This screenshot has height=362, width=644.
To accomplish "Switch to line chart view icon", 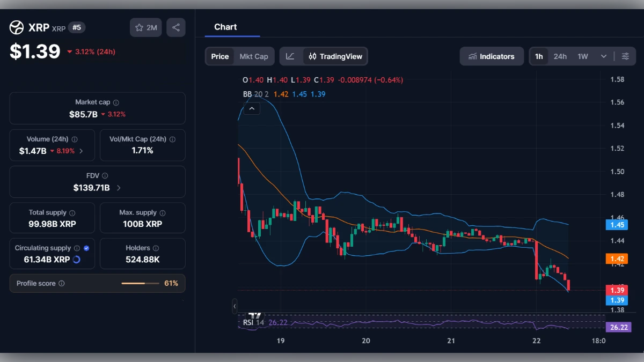I will [290, 56].
